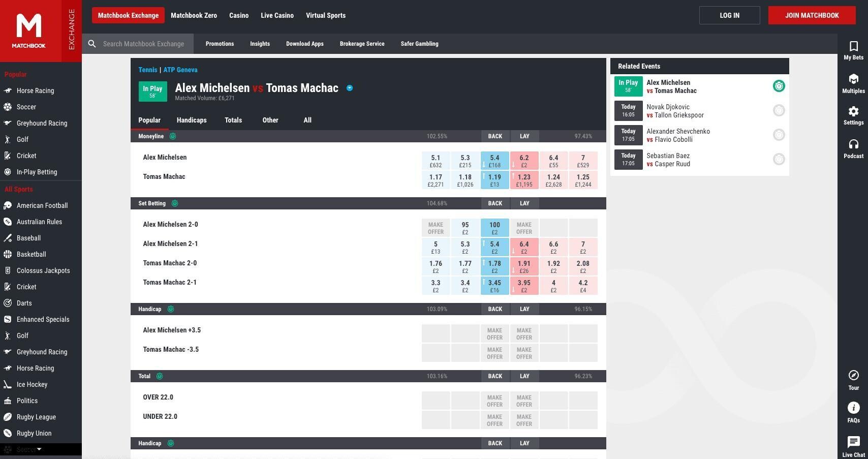This screenshot has width=868, height=459.
Task: Open Virtual Sports in top menu
Action: 326,15
